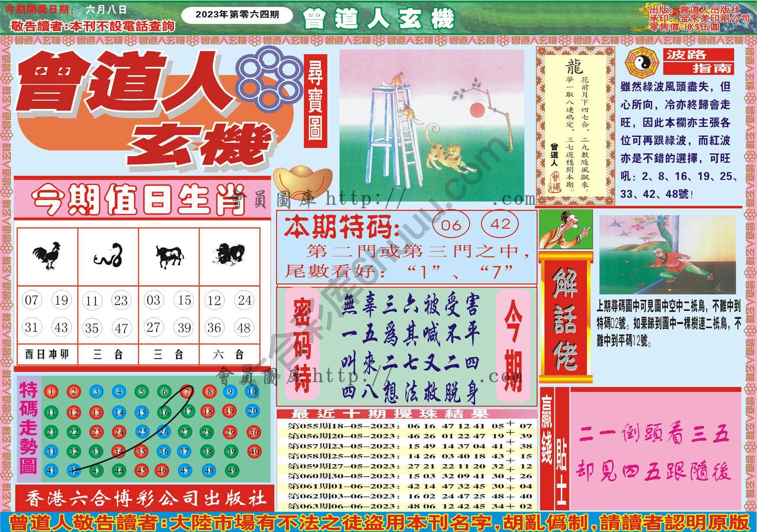The width and height of the screenshot is (757, 532).
Task: Select circled number 42 in 本期特码
Action: tap(500, 224)
